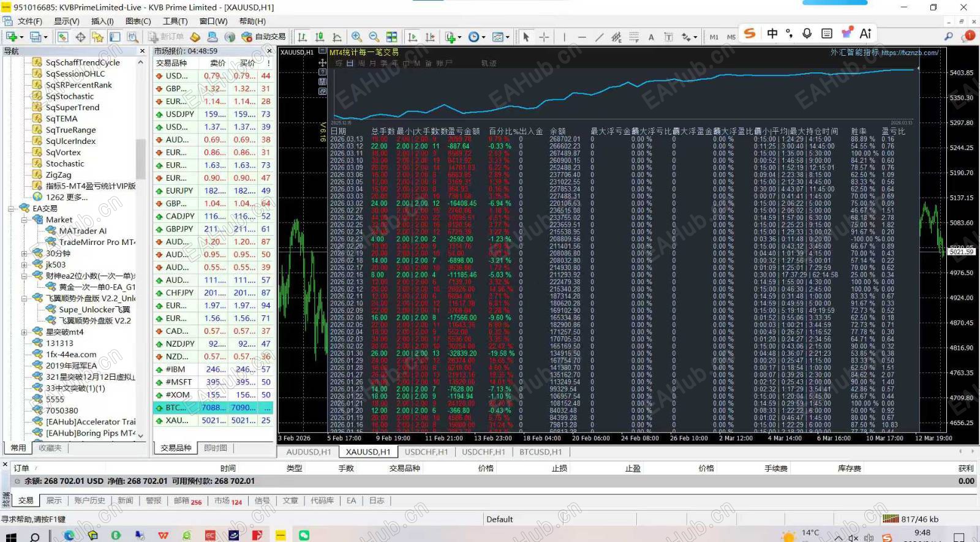Open the new chart dropdown arrow
This screenshot has width=980, height=542.
[x=22, y=37]
